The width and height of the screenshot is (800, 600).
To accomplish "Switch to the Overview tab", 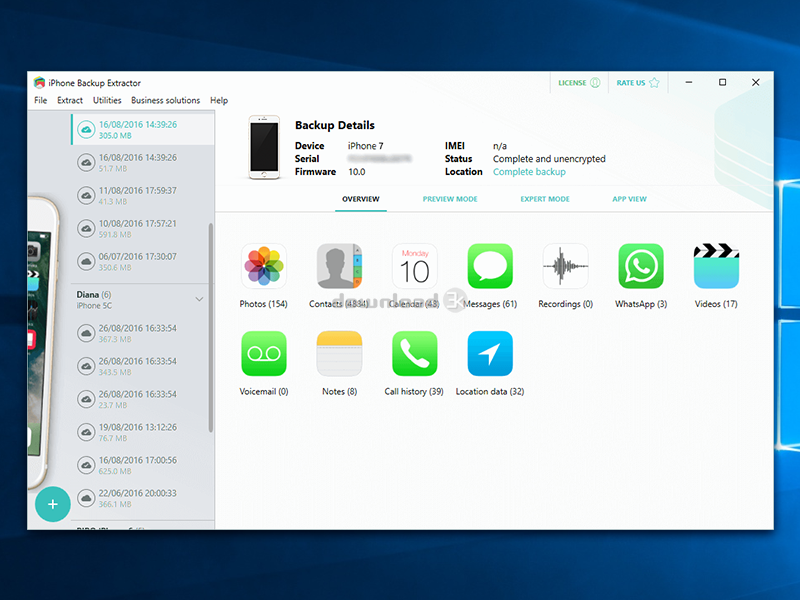I will tap(361, 199).
